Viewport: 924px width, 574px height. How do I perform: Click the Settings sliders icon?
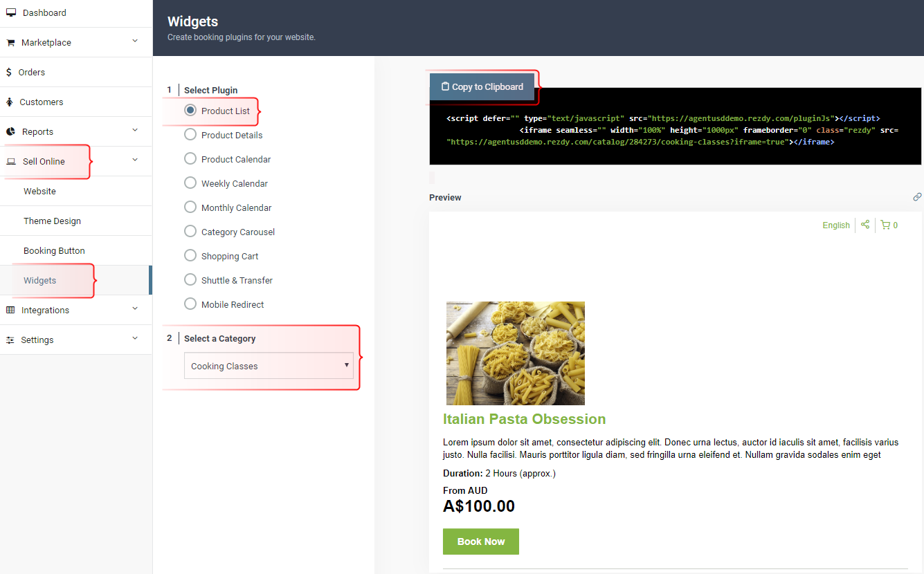(10, 340)
